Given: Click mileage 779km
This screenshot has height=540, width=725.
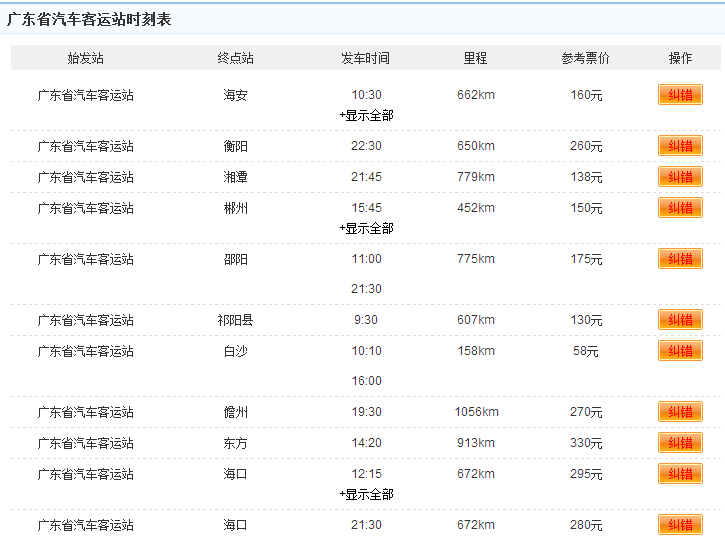Looking at the screenshot, I should [476, 177].
